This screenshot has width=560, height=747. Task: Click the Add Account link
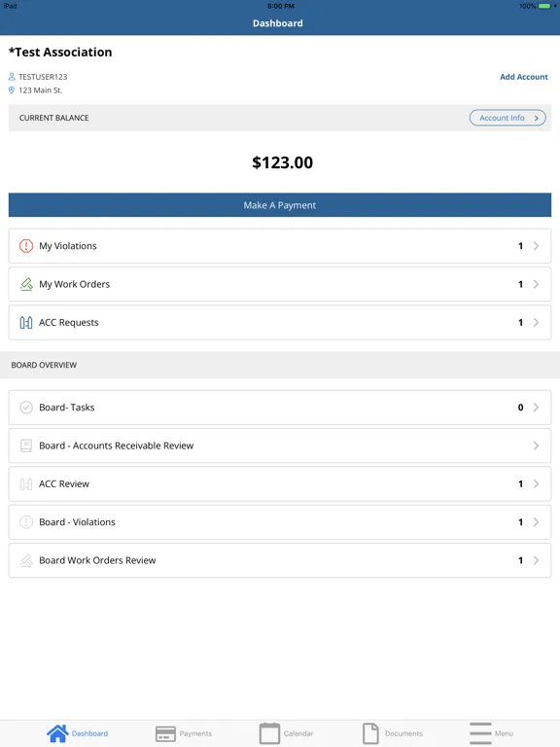point(524,77)
